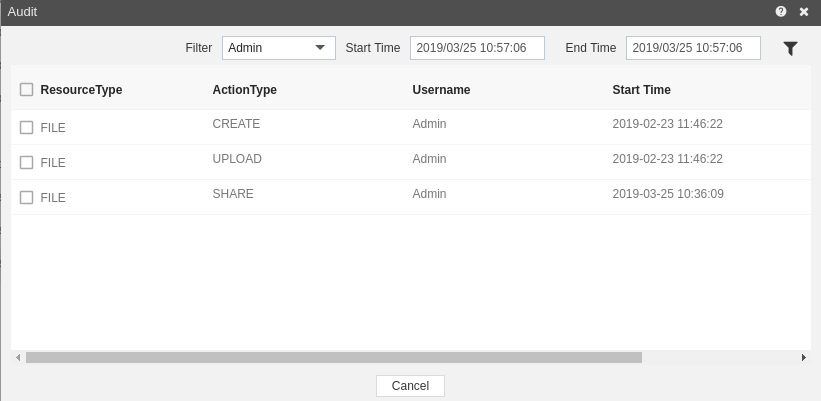Click the Cancel button
Image resolution: width=821 pixels, height=401 pixels.
[x=410, y=386]
